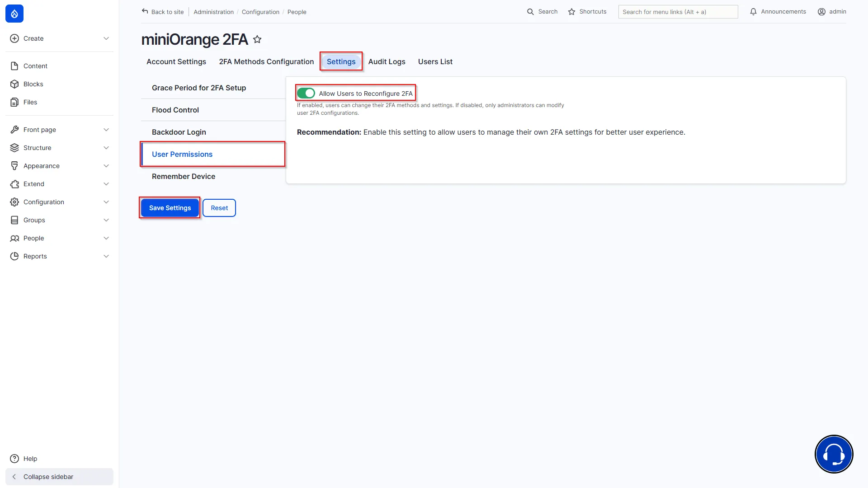The image size is (868, 488).
Task: Expand the Extend chevron
Action: tap(106, 184)
